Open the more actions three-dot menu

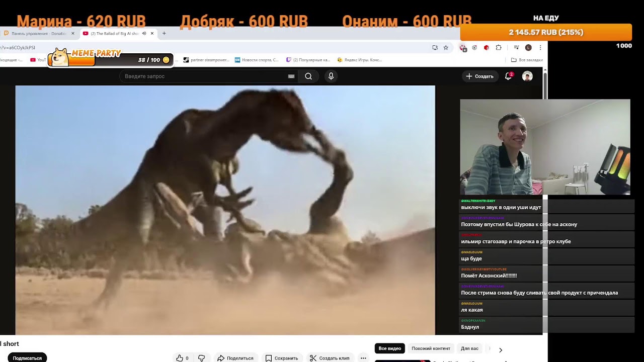[x=363, y=358]
